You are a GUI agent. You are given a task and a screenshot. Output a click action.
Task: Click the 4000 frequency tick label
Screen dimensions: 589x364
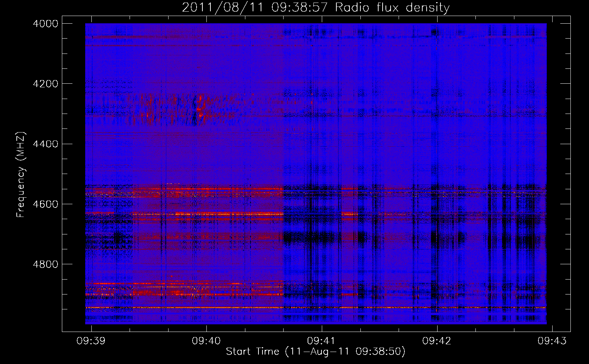coord(46,24)
